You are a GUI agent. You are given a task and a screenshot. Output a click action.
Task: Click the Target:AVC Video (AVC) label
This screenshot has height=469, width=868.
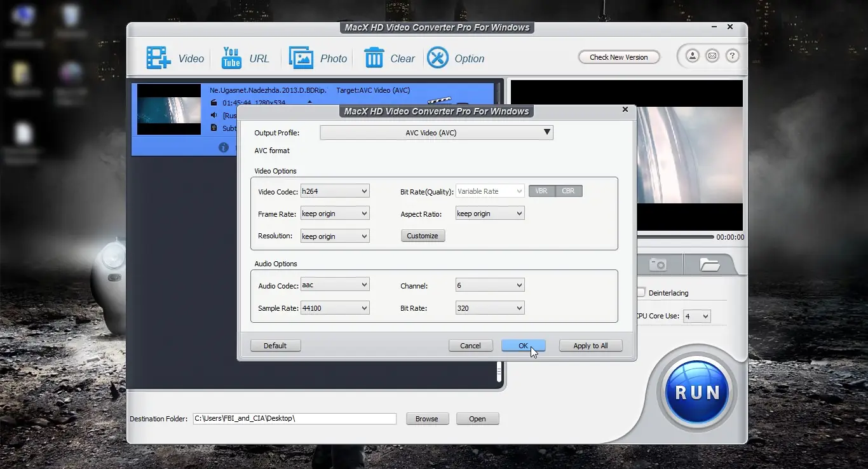[374, 90]
